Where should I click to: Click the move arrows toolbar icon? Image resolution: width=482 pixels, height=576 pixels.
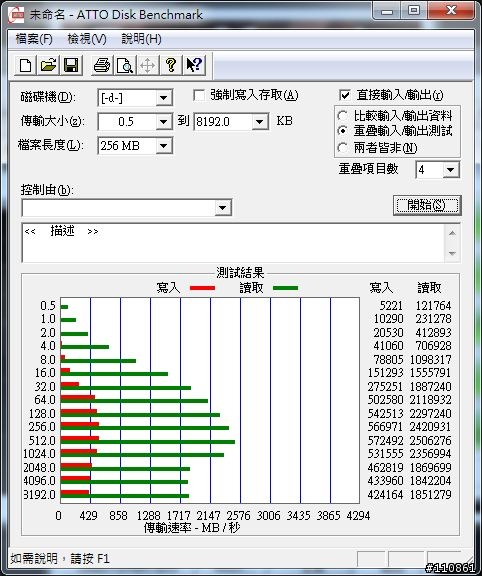[x=147, y=66]
